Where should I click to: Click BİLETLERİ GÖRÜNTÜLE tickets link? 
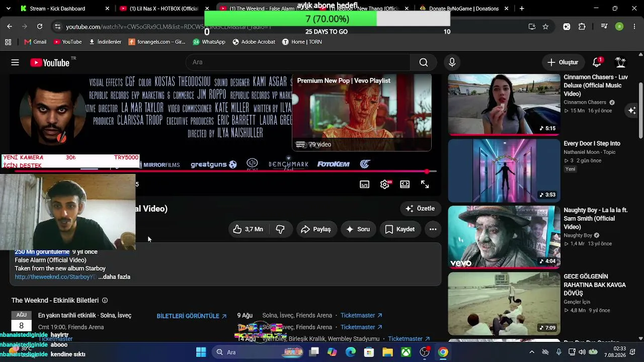click(192, 316)
